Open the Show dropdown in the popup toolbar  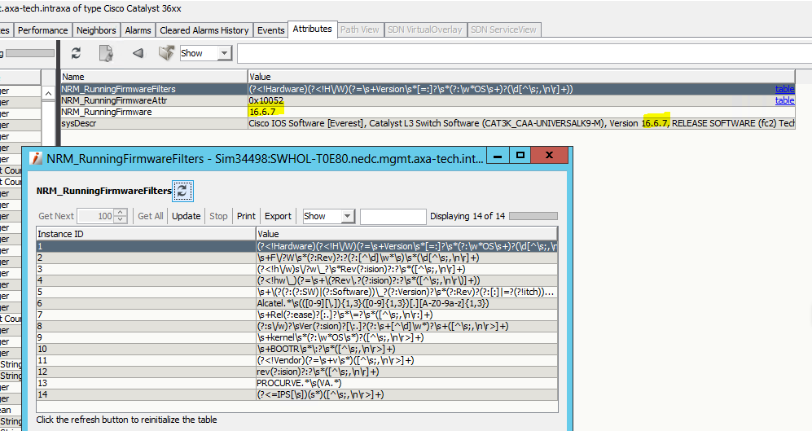tap(328, 216)
